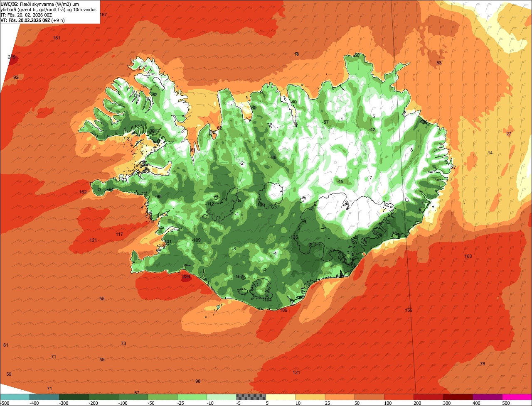Select the legend swatch from 10 to 25

pos(310,397)
